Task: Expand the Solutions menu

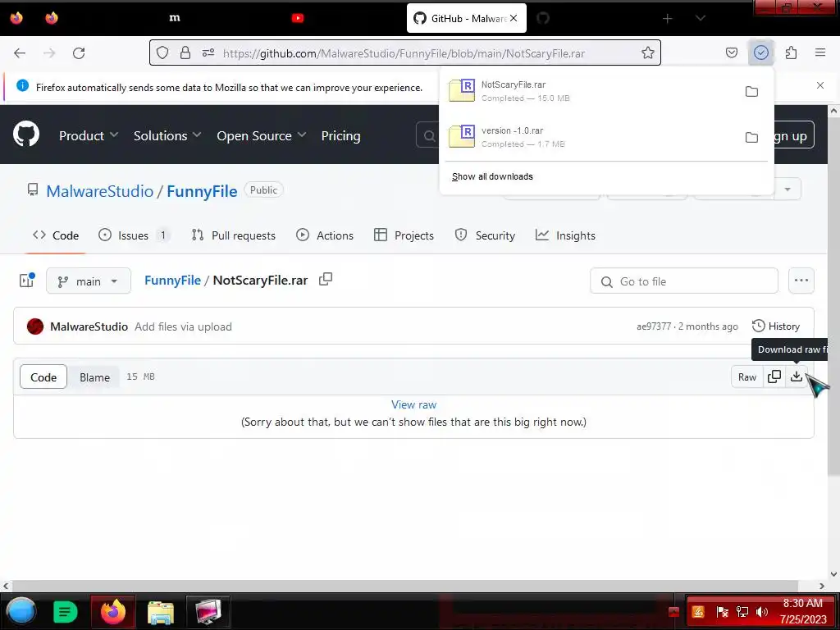Action: pyautogui.click(x=167, y=135)
